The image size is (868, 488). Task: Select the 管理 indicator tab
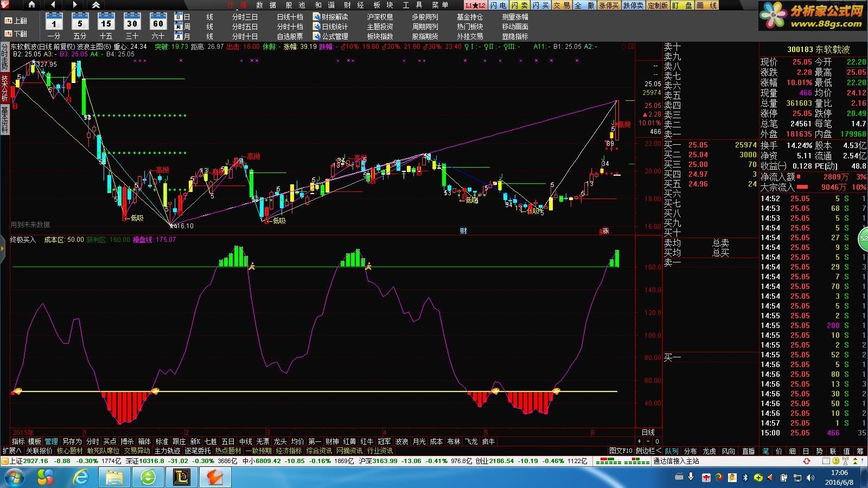(x=51, y=441)
